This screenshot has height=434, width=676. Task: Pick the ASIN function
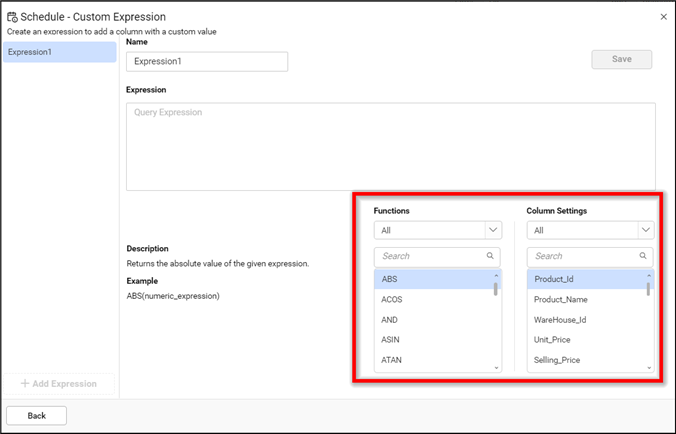point(432,339)
